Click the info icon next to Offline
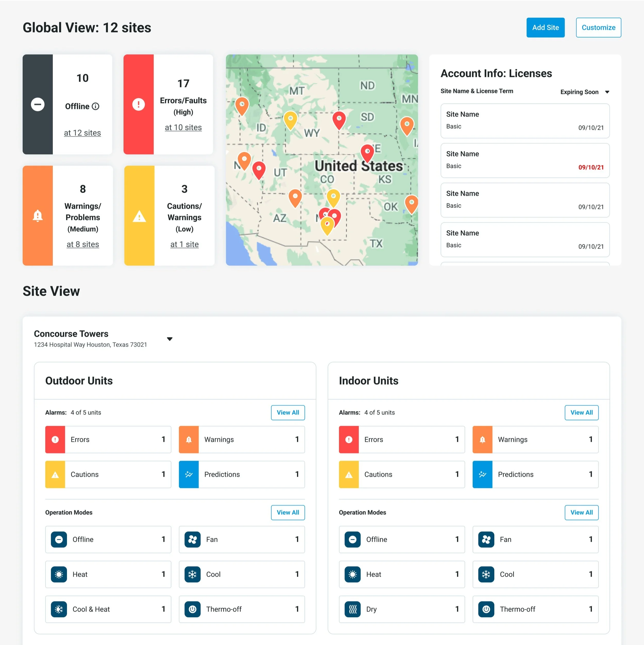644x645 pixels. (x=96, y=106)
